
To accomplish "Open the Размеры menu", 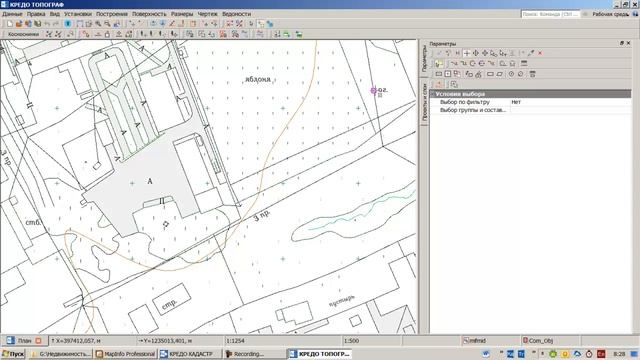I will pos(182,14).
